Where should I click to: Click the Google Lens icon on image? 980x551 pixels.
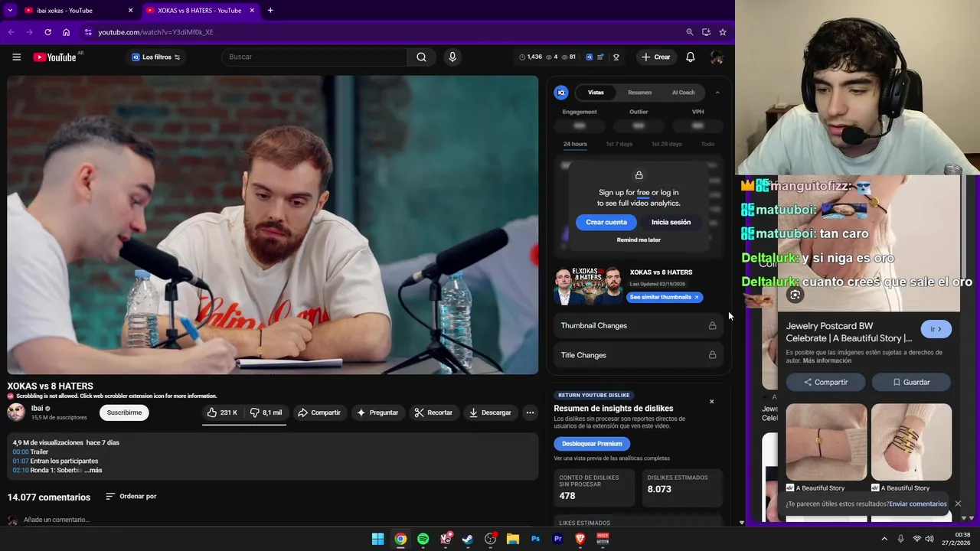pyautogui.click(x=795, y=295)
